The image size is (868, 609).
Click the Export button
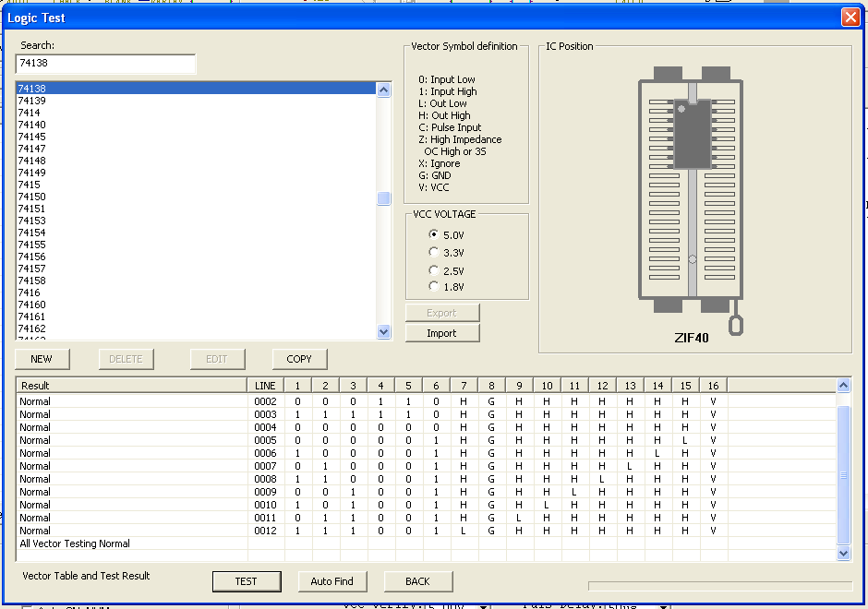(x=442, y=313)
